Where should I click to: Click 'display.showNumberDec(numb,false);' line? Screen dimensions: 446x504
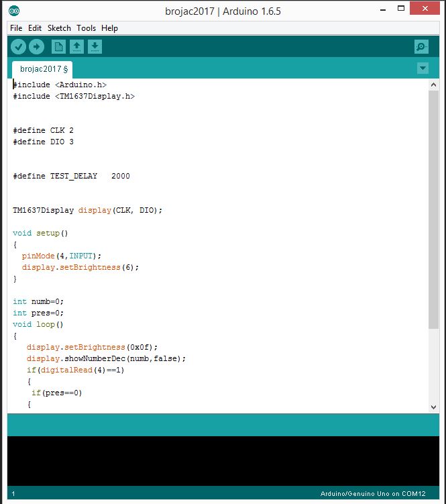[x=107, y=359]
